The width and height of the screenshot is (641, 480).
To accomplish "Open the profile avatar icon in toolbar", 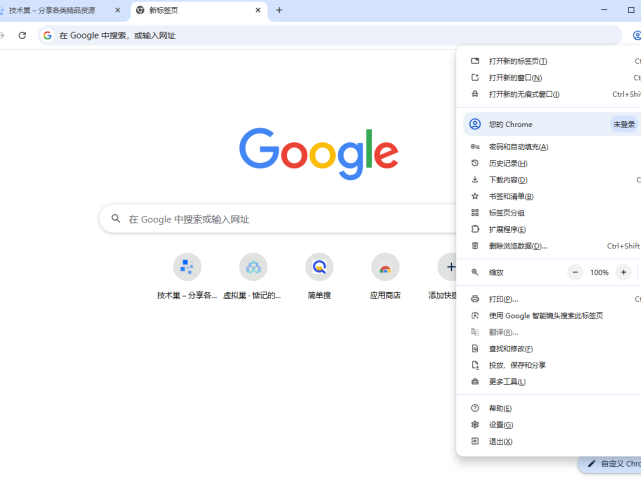I will [637, 36].
